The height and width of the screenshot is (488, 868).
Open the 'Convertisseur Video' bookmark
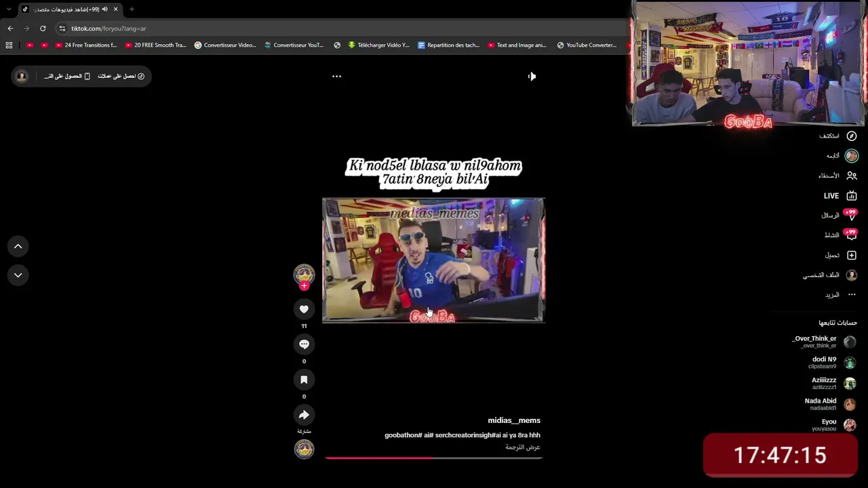225,45
